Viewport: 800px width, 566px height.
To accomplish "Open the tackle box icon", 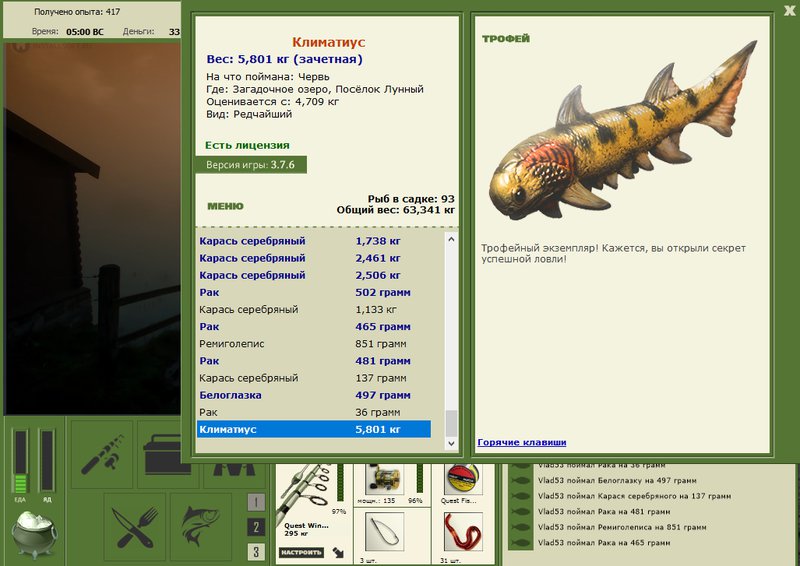I will [x=163, y=454].
